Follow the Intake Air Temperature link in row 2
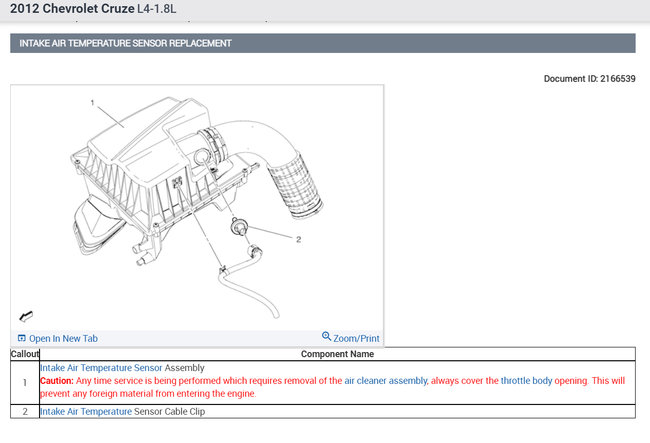 (86, 412)
